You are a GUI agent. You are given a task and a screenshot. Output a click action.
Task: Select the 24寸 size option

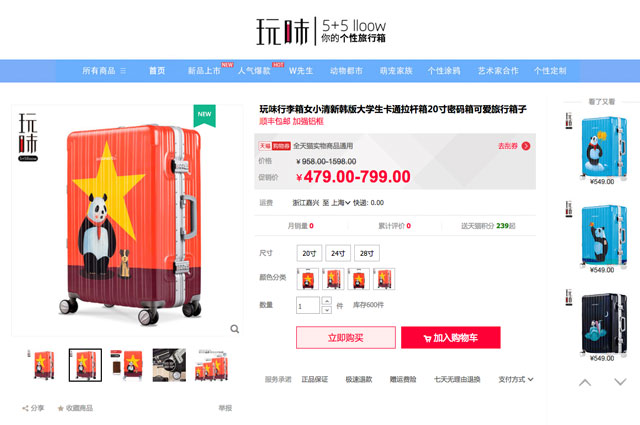click(338, 254)
